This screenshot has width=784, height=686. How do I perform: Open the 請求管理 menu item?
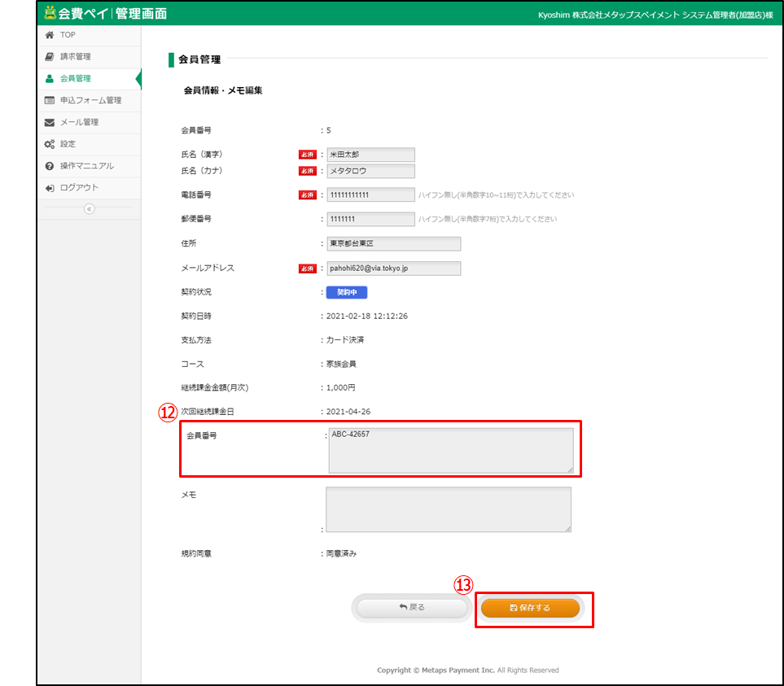click(76, 57)
